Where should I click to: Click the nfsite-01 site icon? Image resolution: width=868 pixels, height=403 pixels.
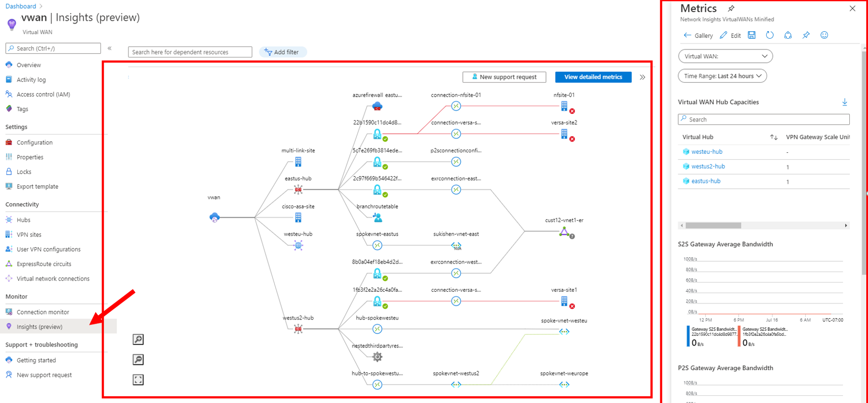564,106
